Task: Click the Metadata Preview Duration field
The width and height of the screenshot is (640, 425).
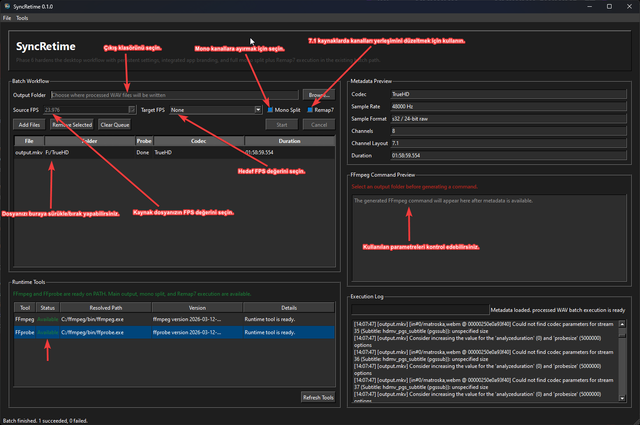Action: point(508,156)
